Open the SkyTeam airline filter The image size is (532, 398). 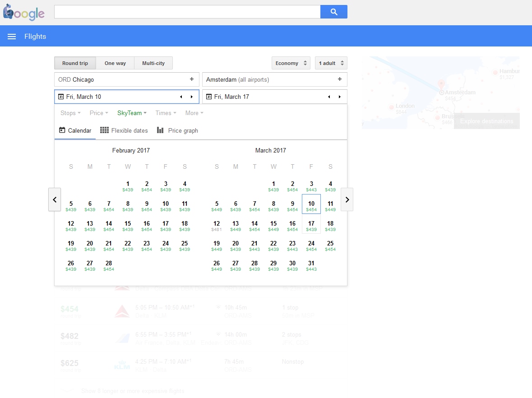(132, 113)
